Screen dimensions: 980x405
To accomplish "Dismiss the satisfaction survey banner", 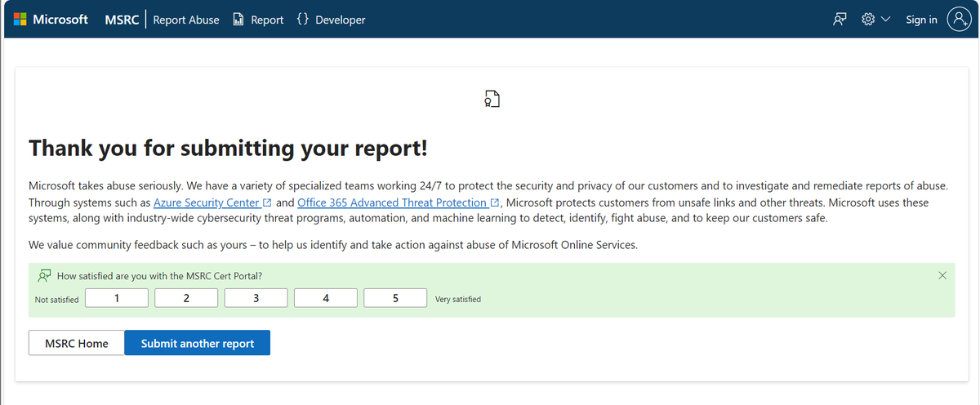I will [x=942, y=276].
